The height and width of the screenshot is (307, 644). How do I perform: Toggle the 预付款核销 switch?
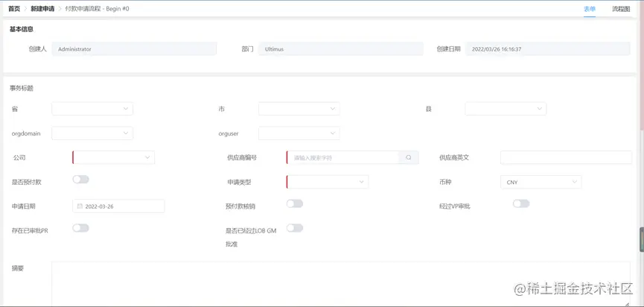click(x=295, y=203)
